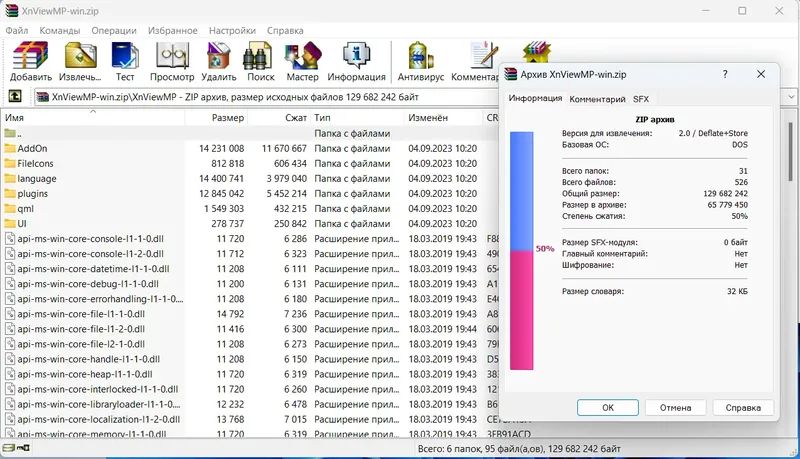Viewport: 800px width, 459px height.
Task: Open the Команды menu
Action: [x=60, y=31]
